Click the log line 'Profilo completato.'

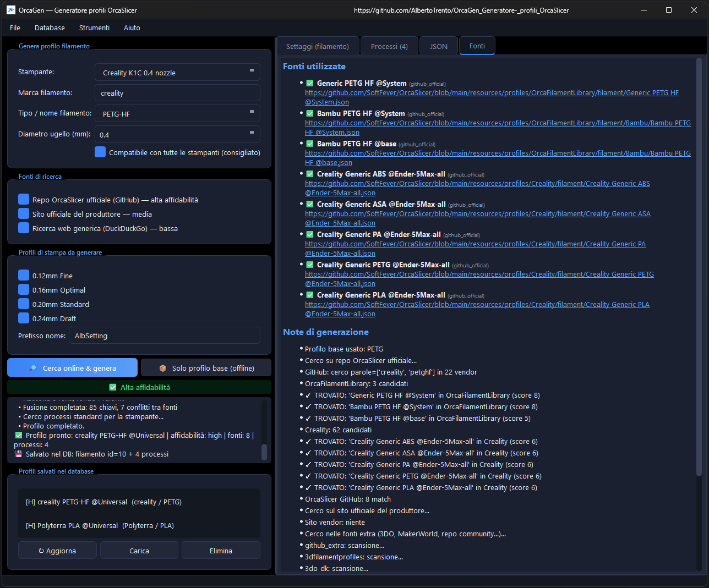pos(53,426)
